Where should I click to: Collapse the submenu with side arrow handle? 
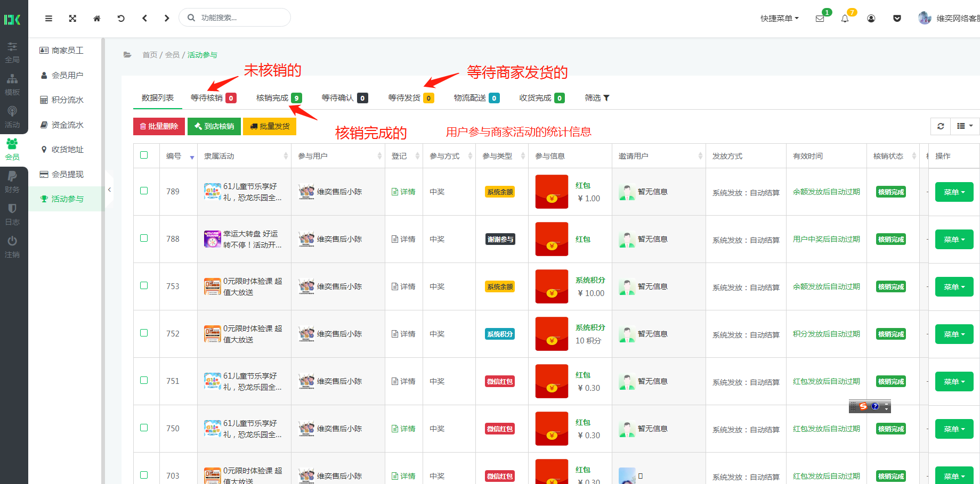click(109, 190)
